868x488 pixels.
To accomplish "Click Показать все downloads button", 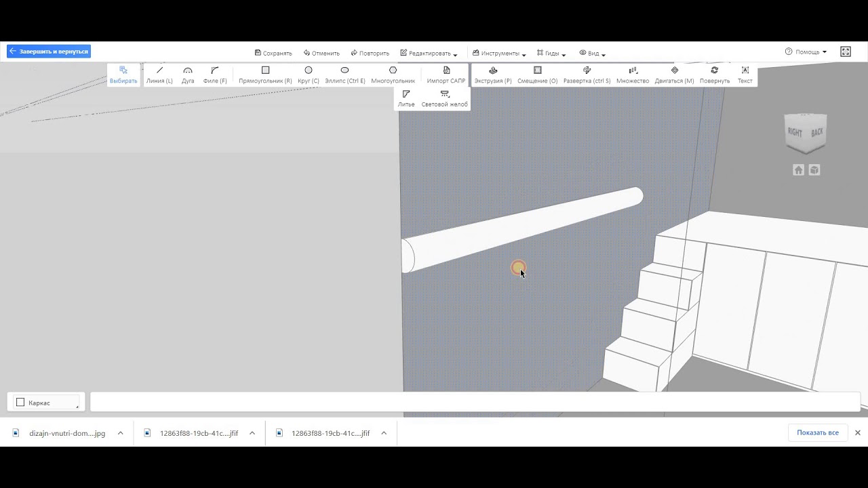I will 818,432.
